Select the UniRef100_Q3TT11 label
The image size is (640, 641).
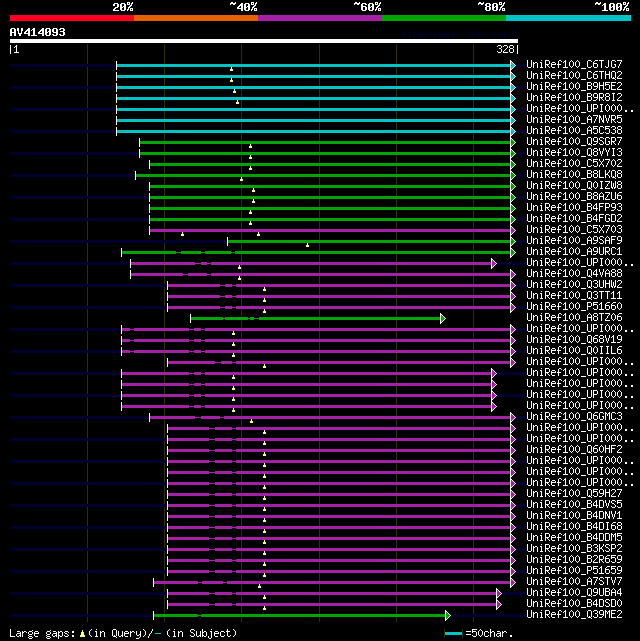click(x=574, y=296)
